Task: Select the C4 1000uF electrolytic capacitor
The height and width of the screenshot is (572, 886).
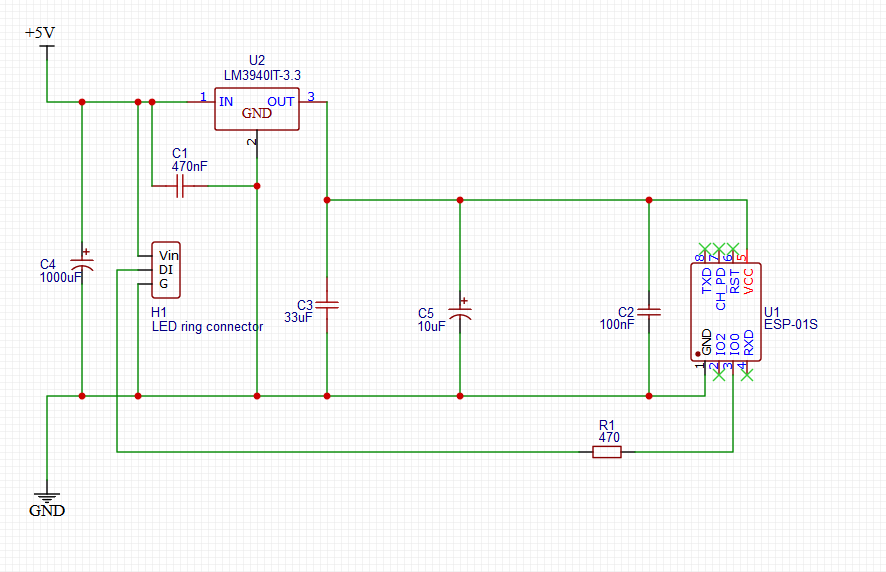Action: pos(82,265)
